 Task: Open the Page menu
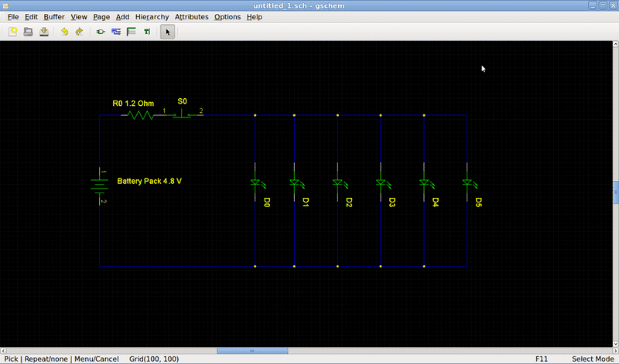101,17
